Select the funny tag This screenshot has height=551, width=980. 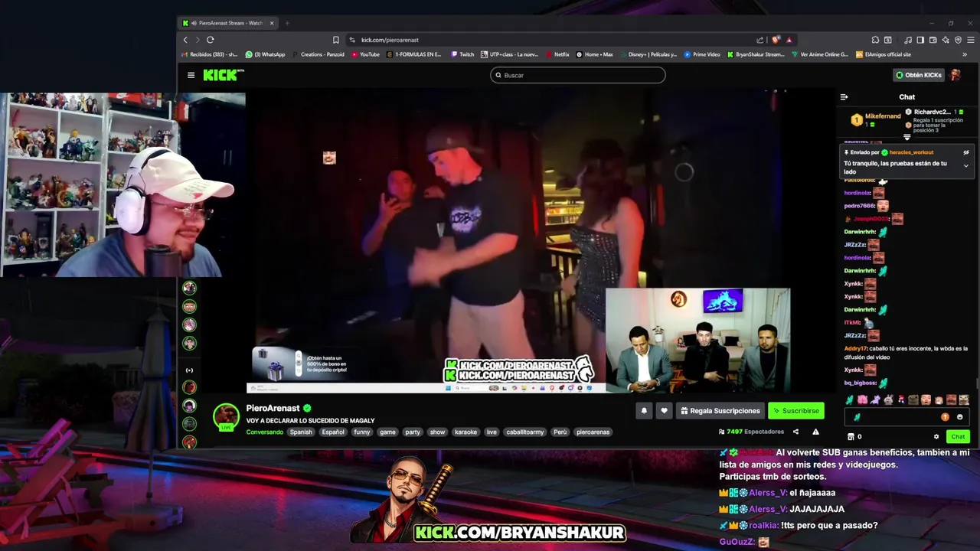tap(362, 432)
